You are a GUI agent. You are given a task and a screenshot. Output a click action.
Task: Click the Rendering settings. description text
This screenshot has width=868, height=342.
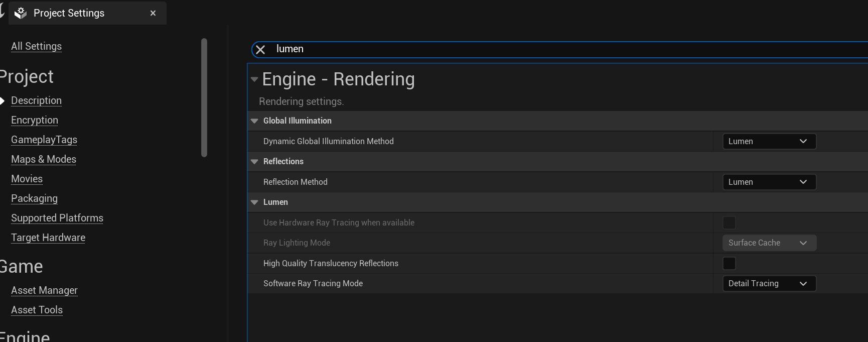pos(301,101)
